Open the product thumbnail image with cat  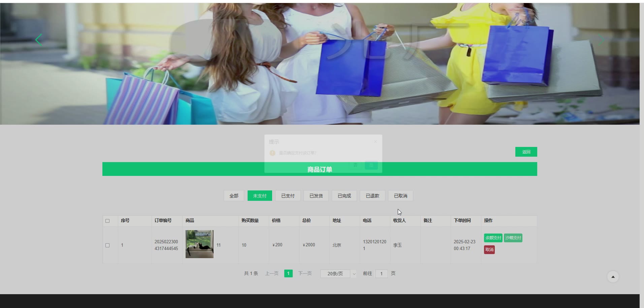[x=199, y=244]
